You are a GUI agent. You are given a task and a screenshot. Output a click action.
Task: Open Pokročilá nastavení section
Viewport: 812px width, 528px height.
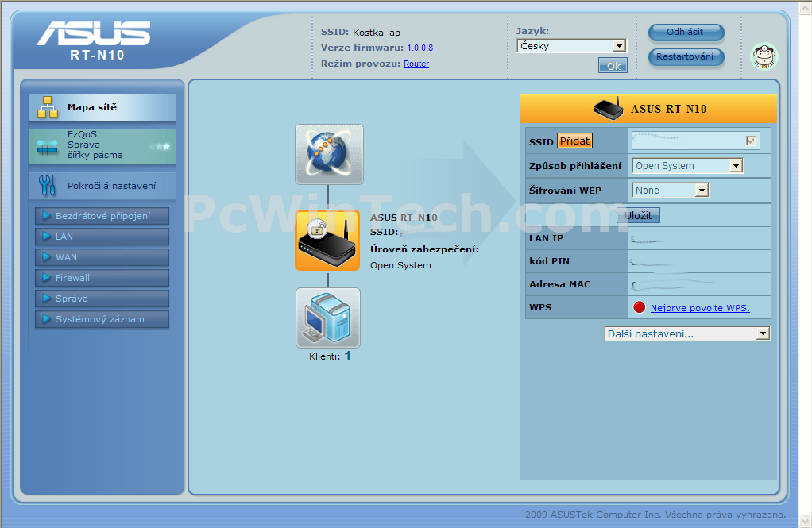pos(102,186)
